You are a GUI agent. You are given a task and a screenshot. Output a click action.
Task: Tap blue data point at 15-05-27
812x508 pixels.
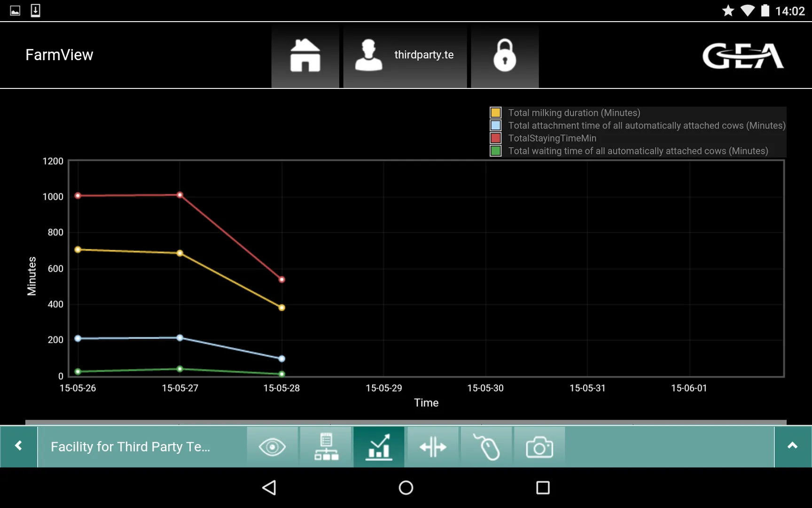point(180,338)
